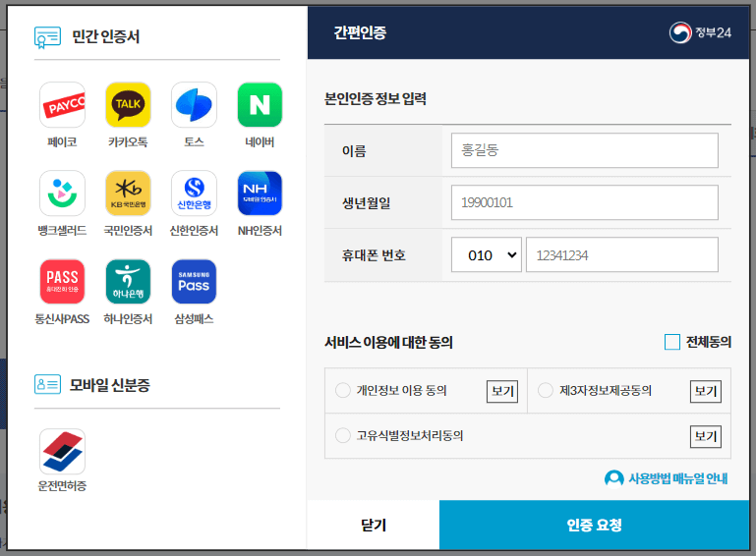This screenshot has height=556, width=756.
Task: Click the 닫기 button
Action: 374,525
